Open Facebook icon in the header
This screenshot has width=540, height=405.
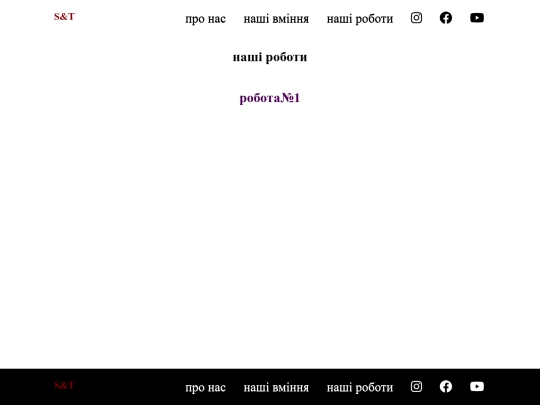(446, 18)
